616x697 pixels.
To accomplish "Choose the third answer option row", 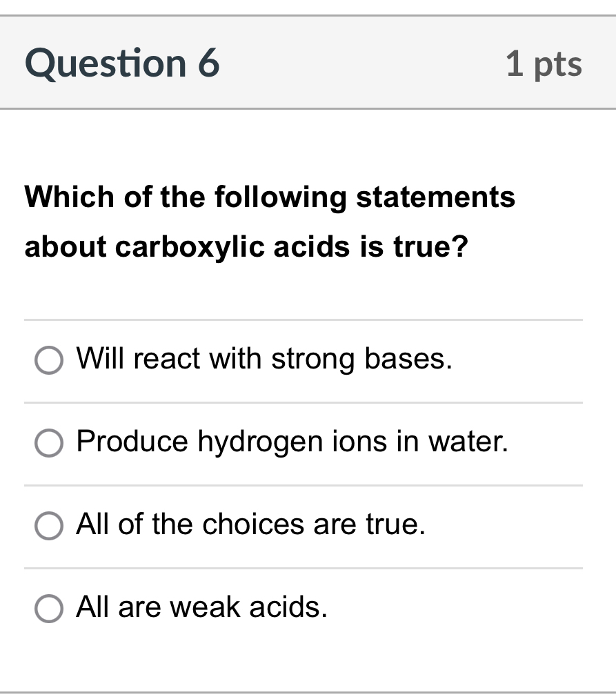I will pos(308,524).
